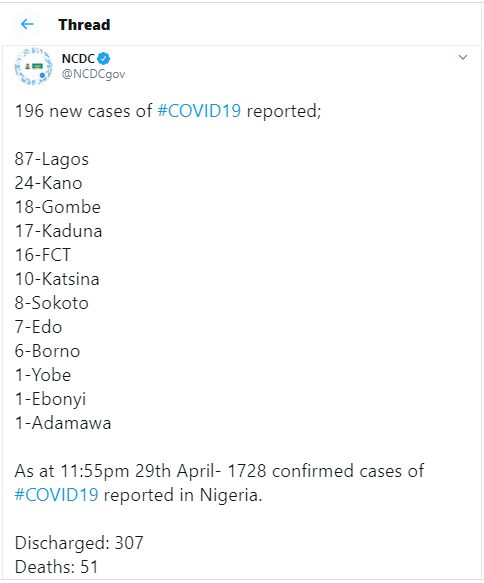The width and height of the screenshot is (484, 583).
Task: Select the 18-Gombe entry
Action: point(58,207)
